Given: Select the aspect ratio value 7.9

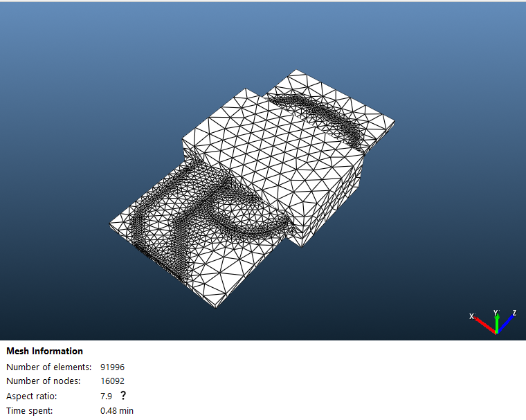Looking at the screenshot, I should coord(106,396).
